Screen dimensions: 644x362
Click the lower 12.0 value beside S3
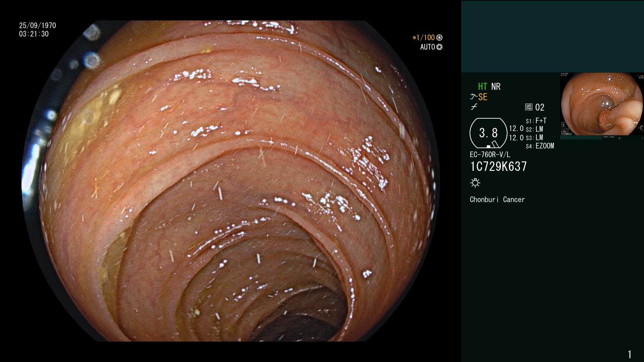coord(516,137)
